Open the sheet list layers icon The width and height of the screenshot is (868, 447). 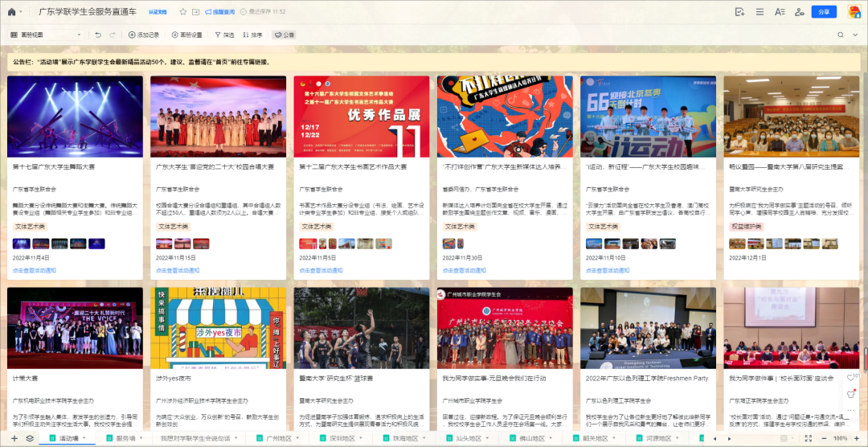tap(30, 438)
